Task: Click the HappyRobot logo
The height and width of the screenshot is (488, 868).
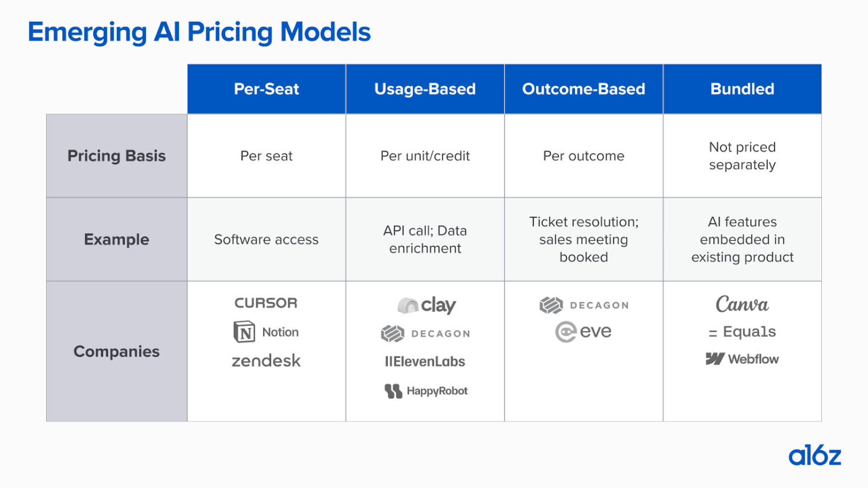Action: point(426,391)
